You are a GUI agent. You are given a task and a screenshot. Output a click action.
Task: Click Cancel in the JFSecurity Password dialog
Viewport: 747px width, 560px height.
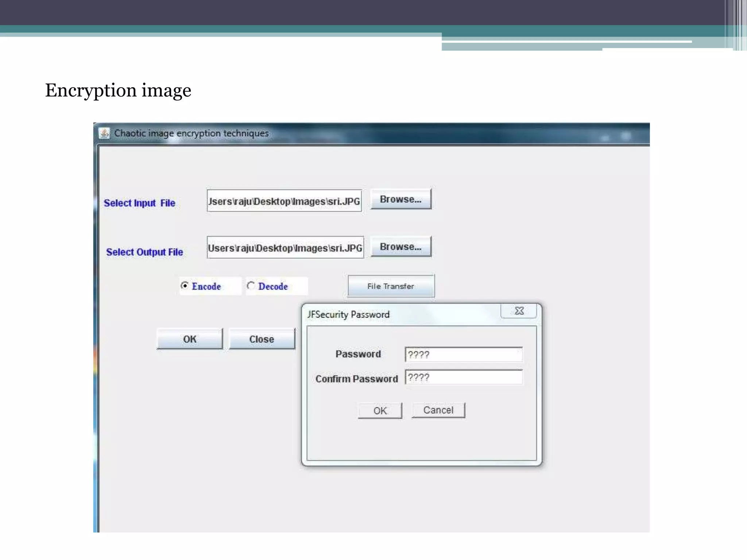click(x=438, y=410)
